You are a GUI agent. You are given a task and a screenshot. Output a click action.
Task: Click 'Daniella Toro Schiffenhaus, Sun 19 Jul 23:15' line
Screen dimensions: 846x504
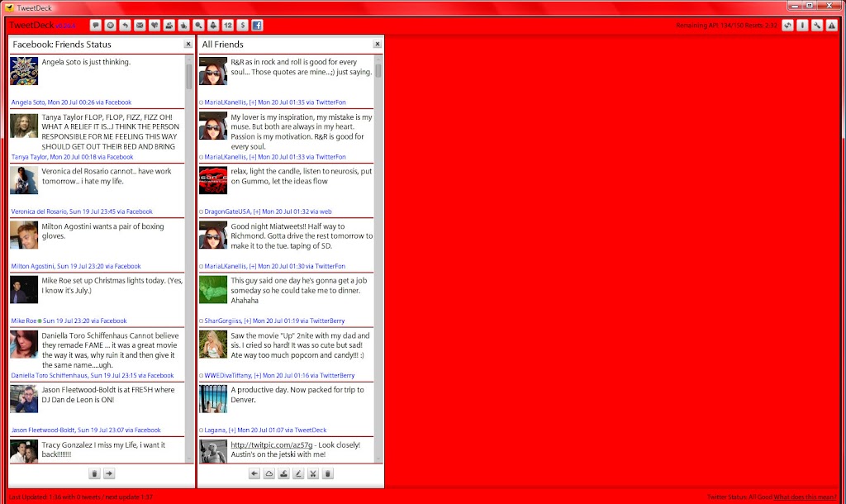93,375
